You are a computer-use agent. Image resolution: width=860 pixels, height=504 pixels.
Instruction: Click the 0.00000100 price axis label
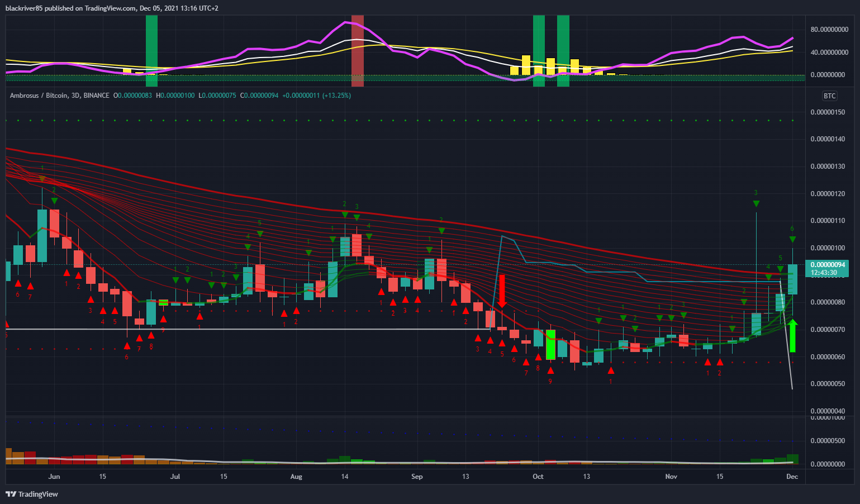828,248
